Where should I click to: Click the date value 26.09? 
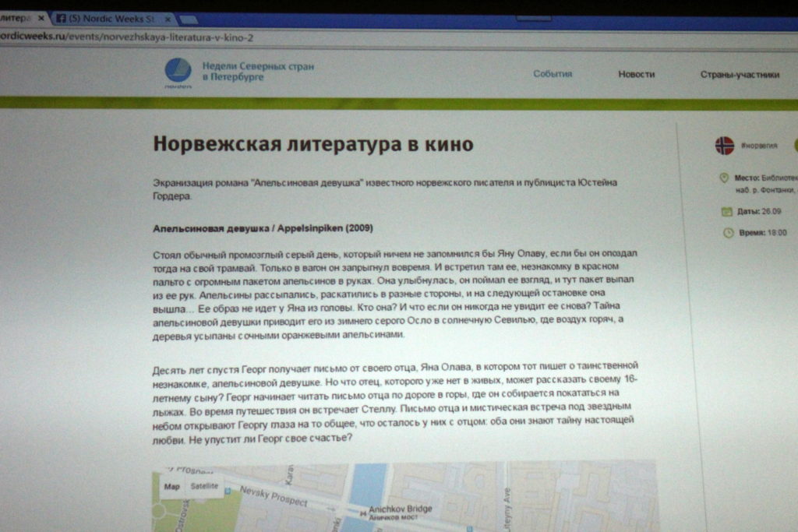tap(772, 211)
